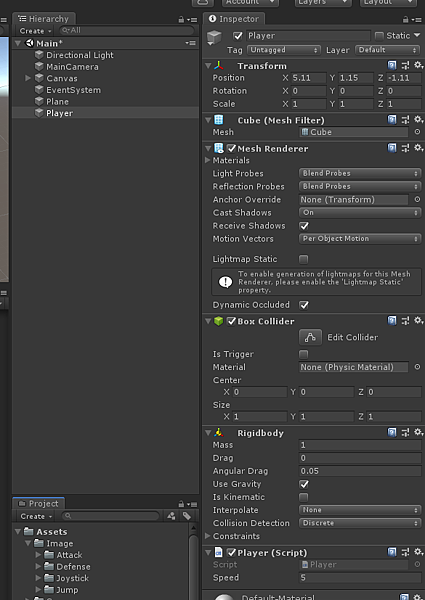This screenshot has width=425, height=600.
Task: Open Layer dropdown showing Default
Action: pyautogui.click(x=388, y=50)
